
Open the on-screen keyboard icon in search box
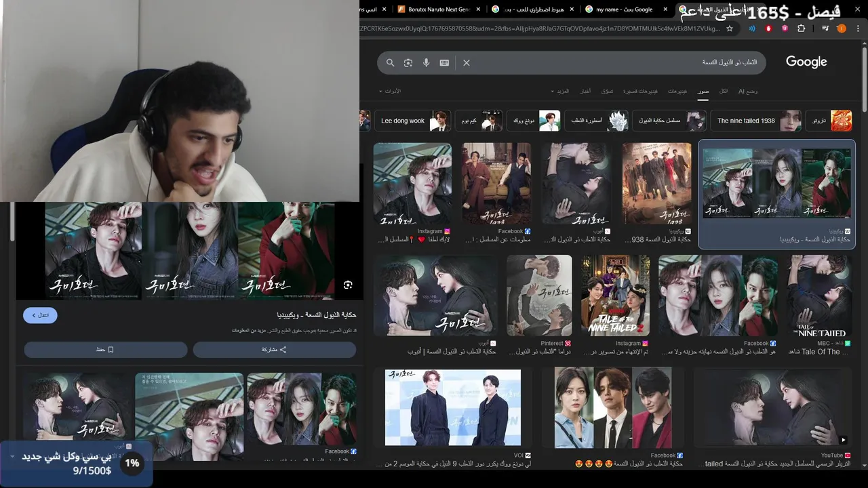[444, 62]
